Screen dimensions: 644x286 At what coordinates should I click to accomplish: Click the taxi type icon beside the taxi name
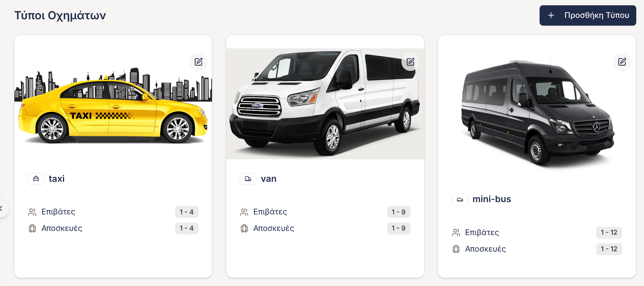click(x=36, y=179)
